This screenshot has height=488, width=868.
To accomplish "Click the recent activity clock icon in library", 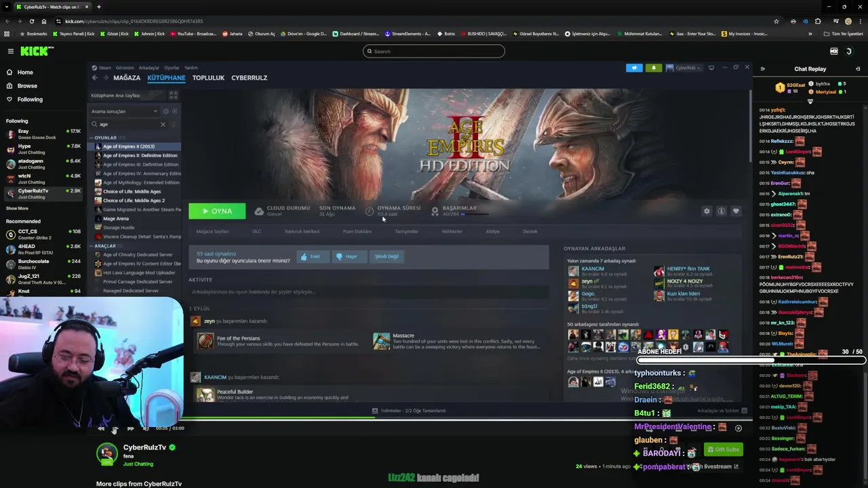I will (167, 111).
